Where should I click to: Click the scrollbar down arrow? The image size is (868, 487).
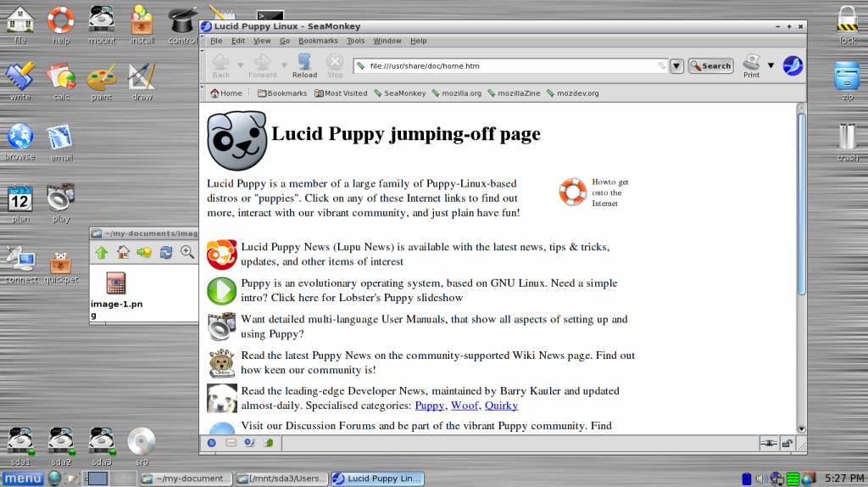tap(802, 429)
